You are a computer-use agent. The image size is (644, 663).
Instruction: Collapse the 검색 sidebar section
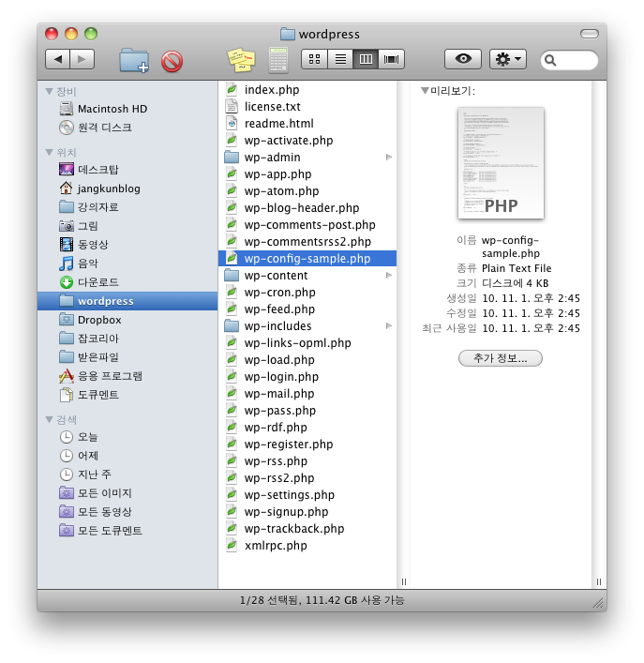click(x=49, y=419)
